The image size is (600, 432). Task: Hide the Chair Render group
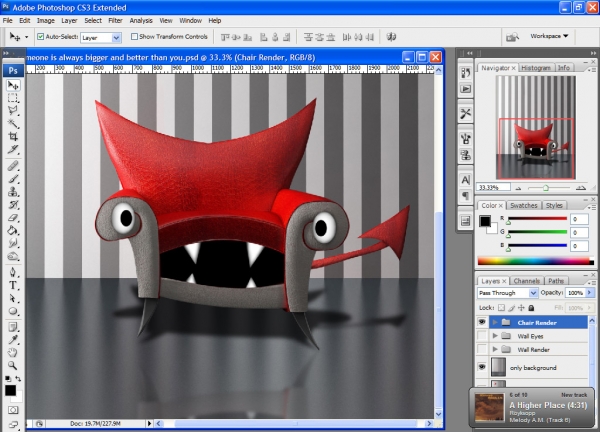click(482, 322)
